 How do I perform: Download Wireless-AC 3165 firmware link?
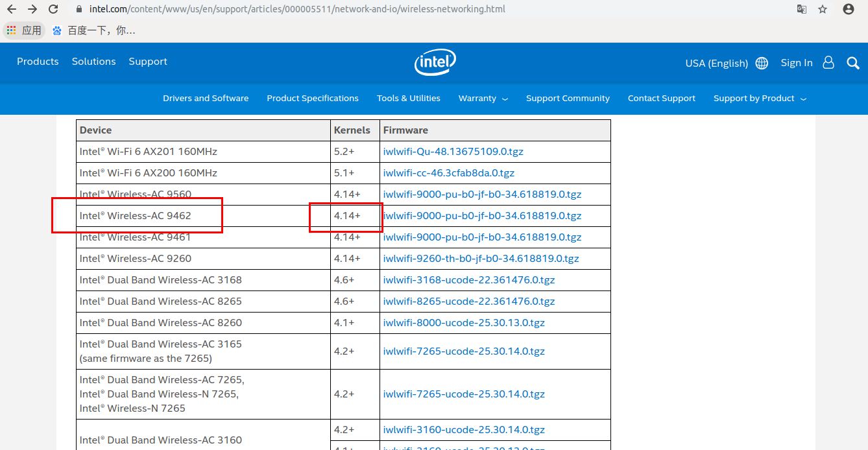[x=464, y=351]
